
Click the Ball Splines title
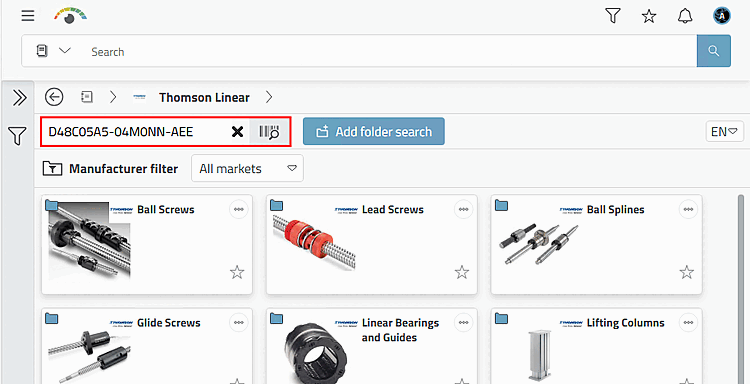point(616,209)
